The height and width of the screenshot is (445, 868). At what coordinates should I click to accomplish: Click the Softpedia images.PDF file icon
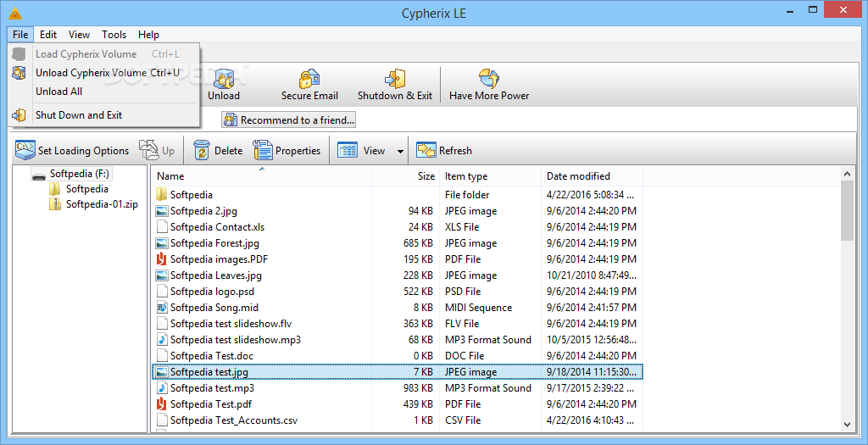(162, 259)
